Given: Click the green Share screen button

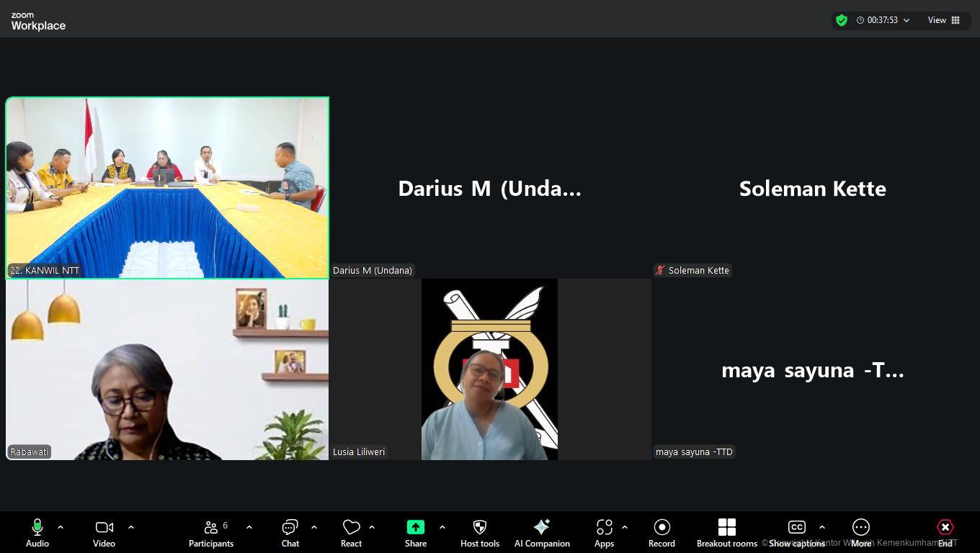Looking at the screenshot, I should [416, 533].
